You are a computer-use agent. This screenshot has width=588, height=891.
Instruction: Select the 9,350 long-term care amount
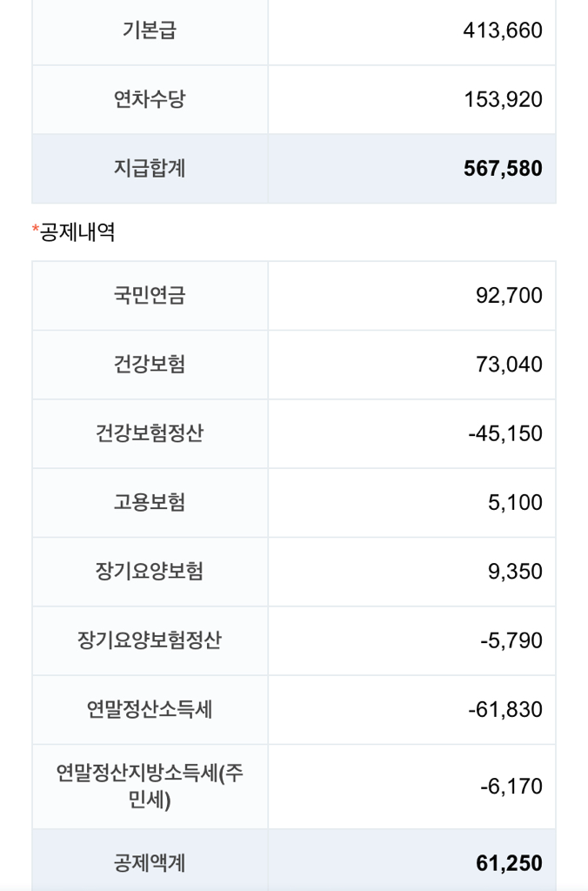515,572
